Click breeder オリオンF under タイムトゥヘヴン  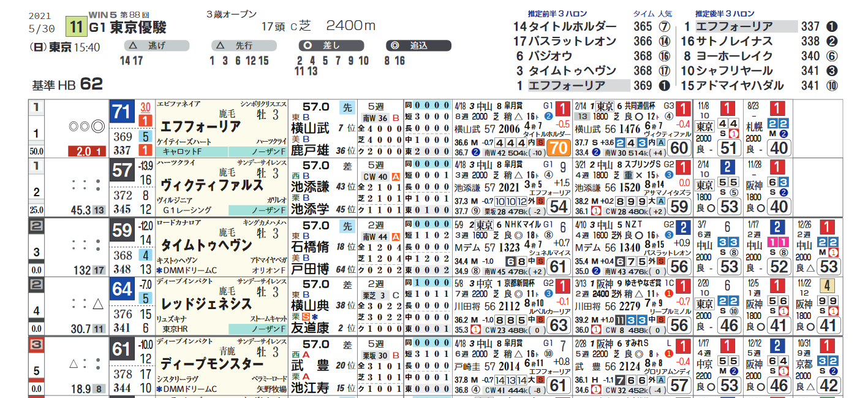coord(269,270)
